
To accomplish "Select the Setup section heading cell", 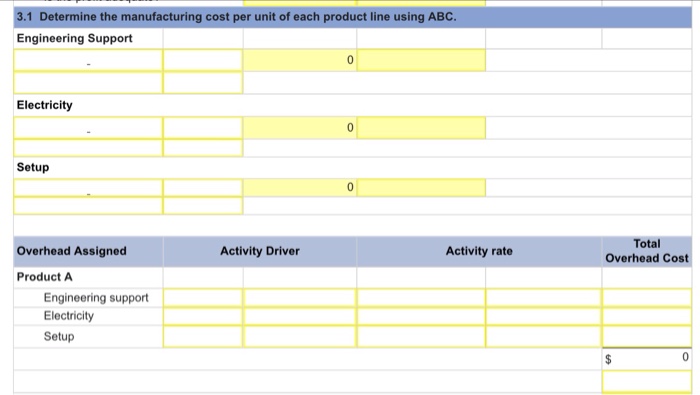I will tap(88, 168).
